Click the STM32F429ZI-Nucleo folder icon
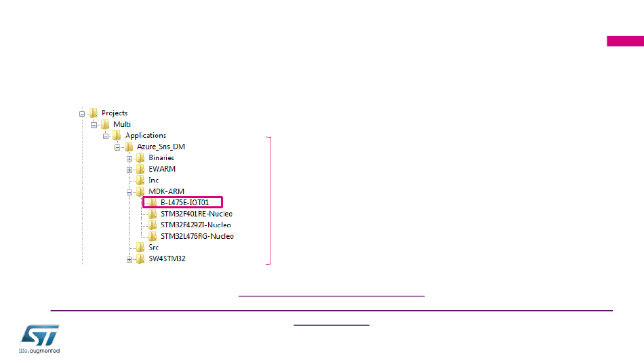Screen dimensions: 644x363 point(153,225)
